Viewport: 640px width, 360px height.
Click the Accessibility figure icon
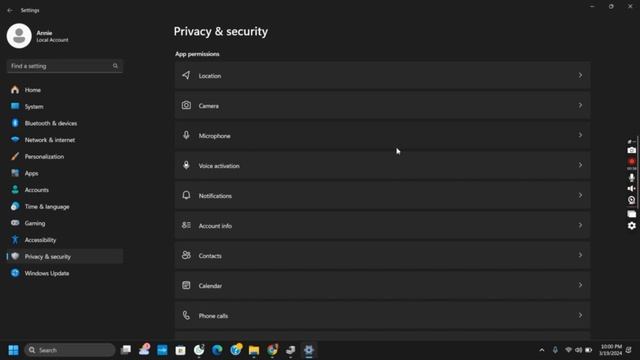[x=15, y=240]
